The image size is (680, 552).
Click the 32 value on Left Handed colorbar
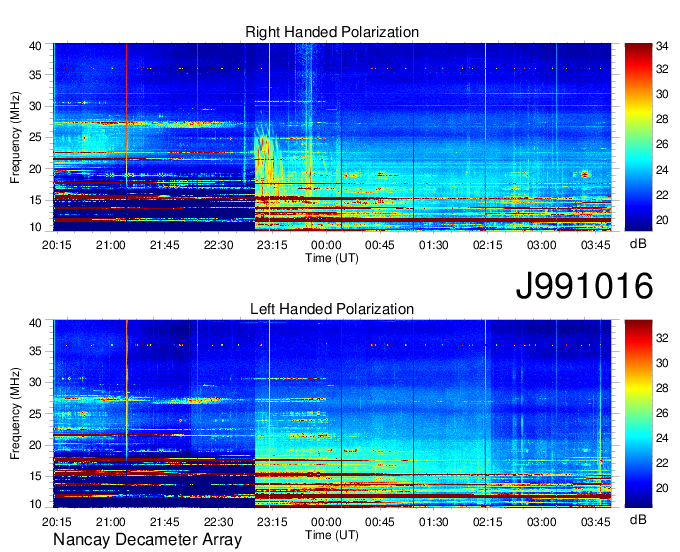coord(662,338)
